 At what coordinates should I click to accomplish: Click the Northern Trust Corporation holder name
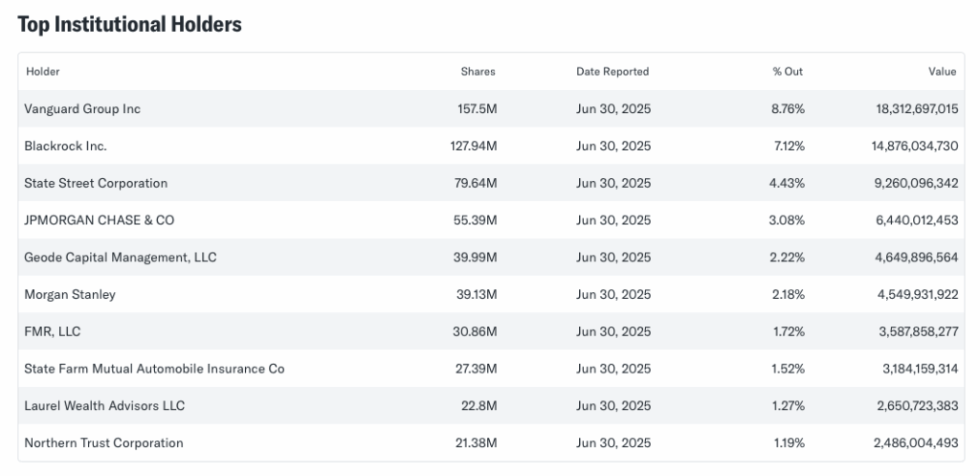coord(103,442)
